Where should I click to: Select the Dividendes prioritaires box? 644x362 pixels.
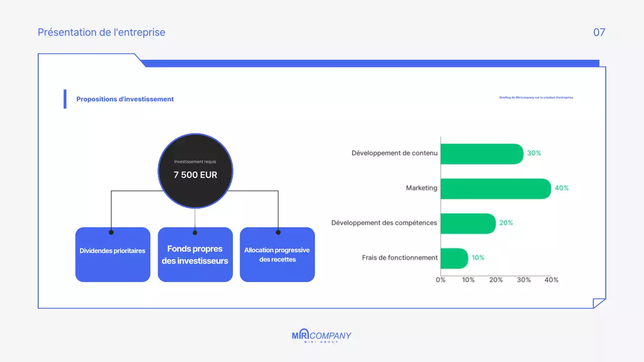pyautogui.click(x=112, y=254)
